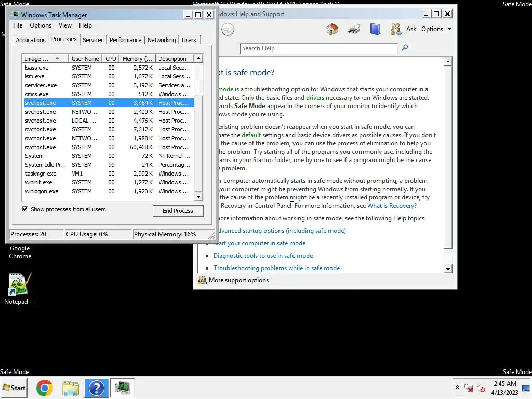The image size is (532, 399).
Task: Select the winlogon.exe process row
Action: (x=109, y=191)
